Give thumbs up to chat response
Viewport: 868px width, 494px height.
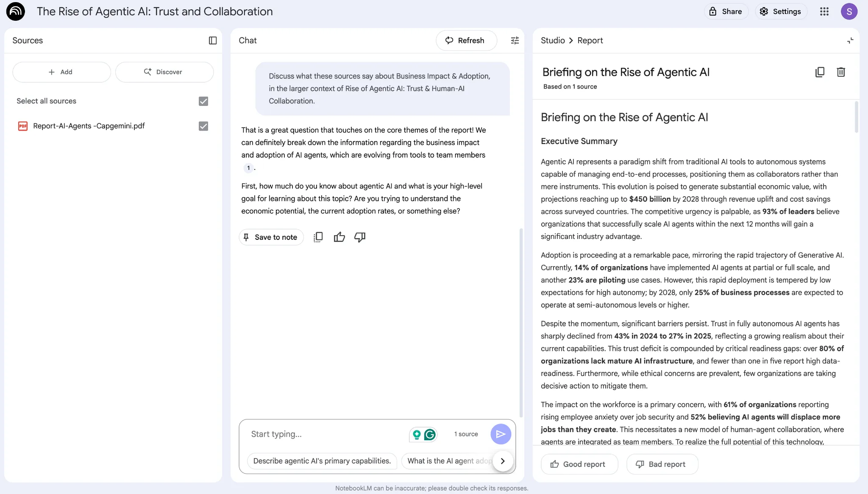pos(339,237)
